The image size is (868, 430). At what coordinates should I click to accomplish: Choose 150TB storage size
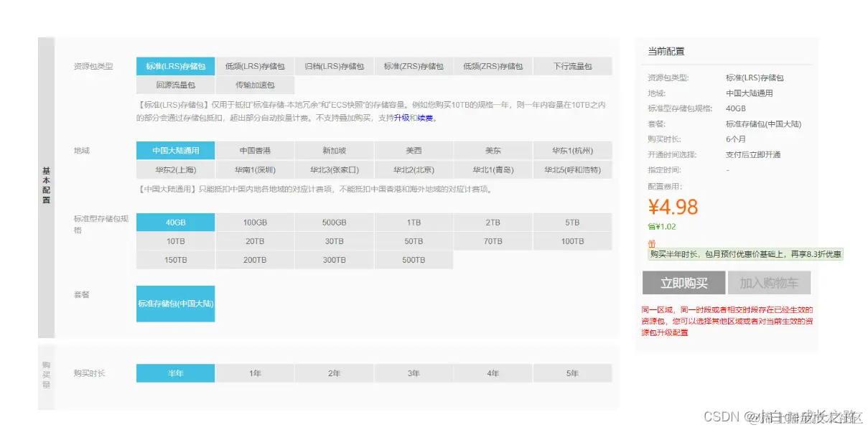pos(176,260)
